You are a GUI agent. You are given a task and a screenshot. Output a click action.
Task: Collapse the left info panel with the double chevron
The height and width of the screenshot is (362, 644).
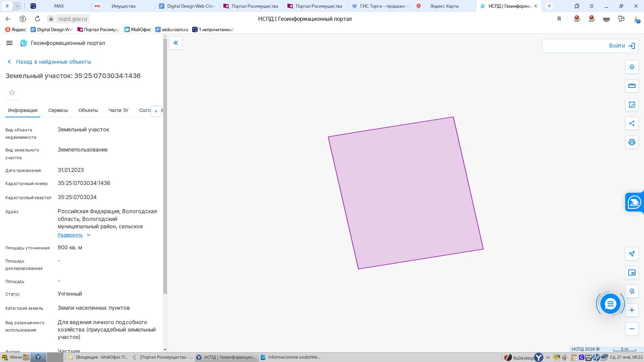(175, 43)
